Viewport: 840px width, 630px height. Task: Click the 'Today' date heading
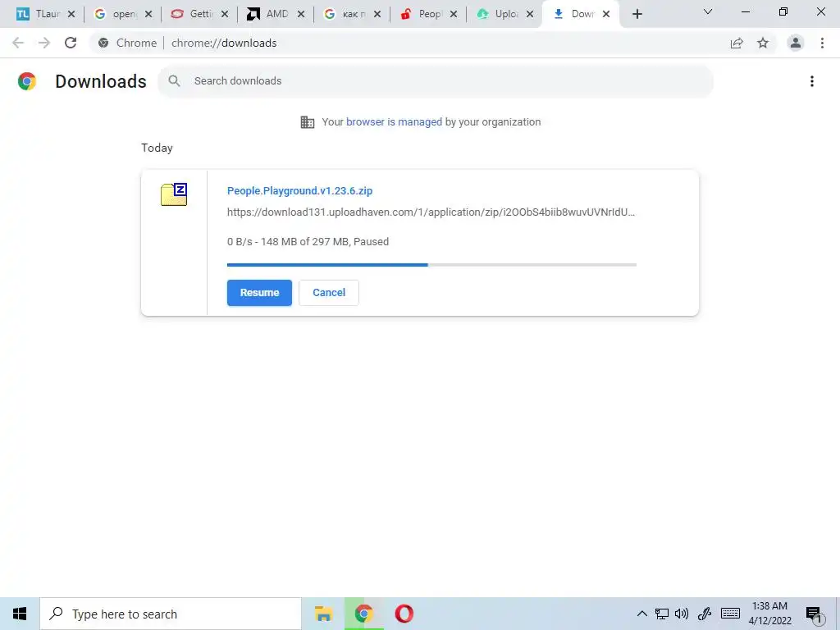point(157,148)
